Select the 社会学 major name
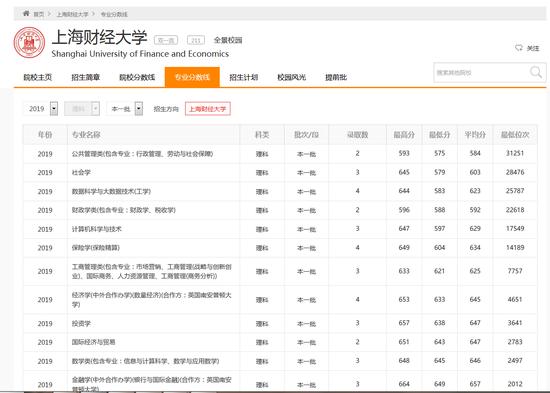This screenshot has width=550, height=393. click(x=81, y=173)
